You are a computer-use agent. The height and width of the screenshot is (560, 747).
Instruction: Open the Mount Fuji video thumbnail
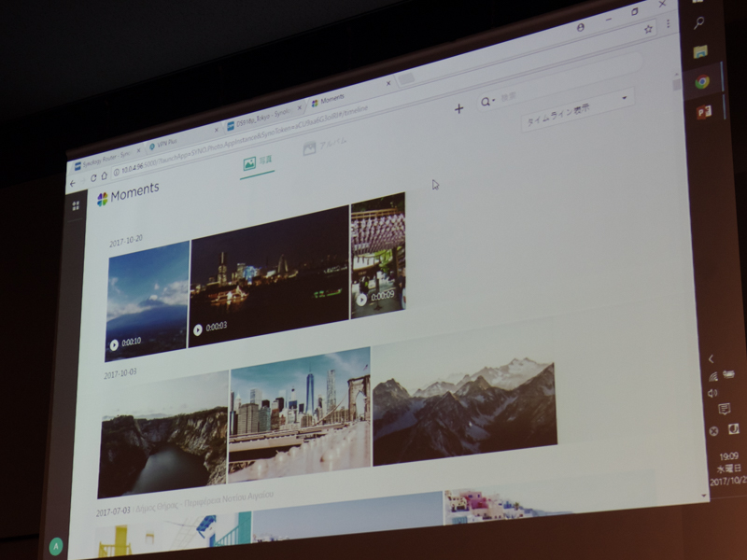pos(148,301)
